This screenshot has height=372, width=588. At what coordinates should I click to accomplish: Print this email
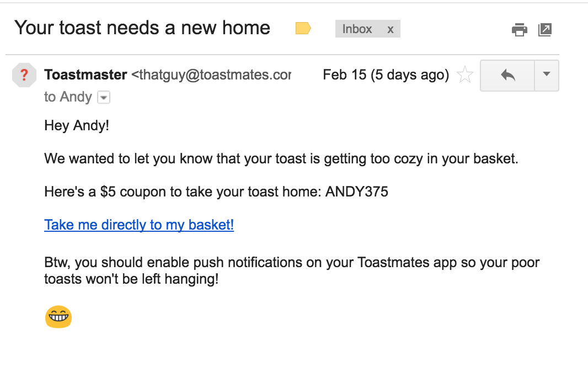(519, 30)
